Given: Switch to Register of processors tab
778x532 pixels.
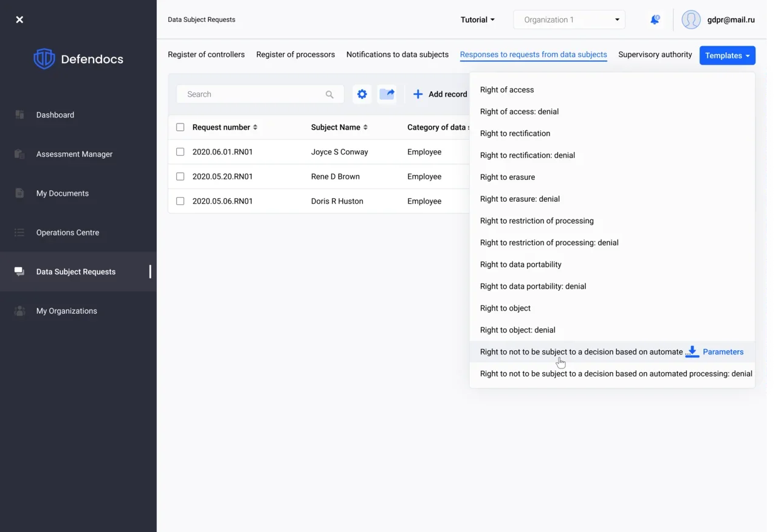Looking at the screenshot, I should [295, 55].
